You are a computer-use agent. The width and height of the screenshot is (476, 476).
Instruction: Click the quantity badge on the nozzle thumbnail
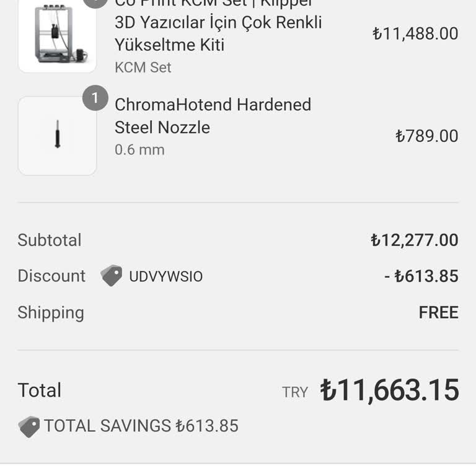click(95, 99)
